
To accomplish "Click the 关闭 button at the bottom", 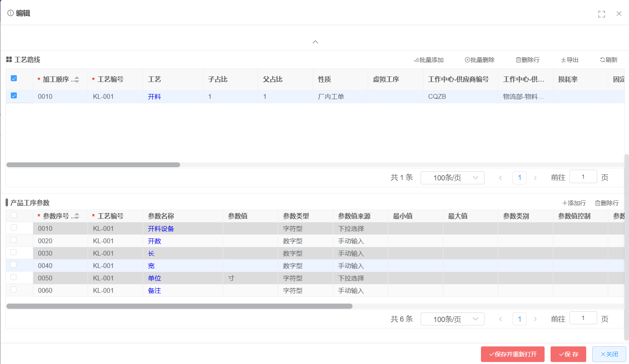I will (609, 354).
